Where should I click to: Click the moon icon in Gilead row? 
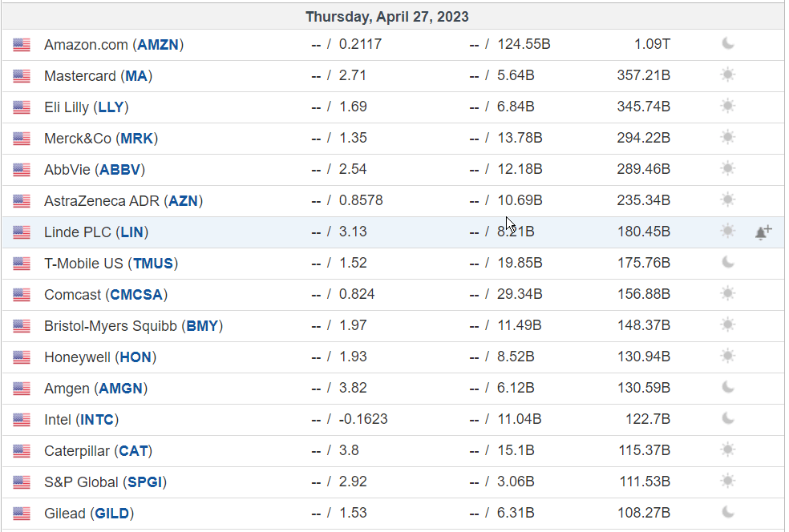(727, 513)
